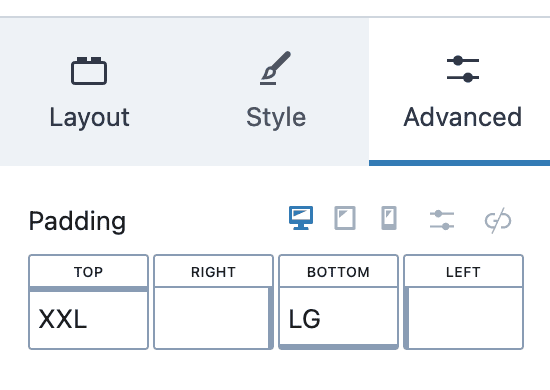This screenshot has height=390, width=550.
Task: Switch to the Style tab
Action: tap(276, 92)
